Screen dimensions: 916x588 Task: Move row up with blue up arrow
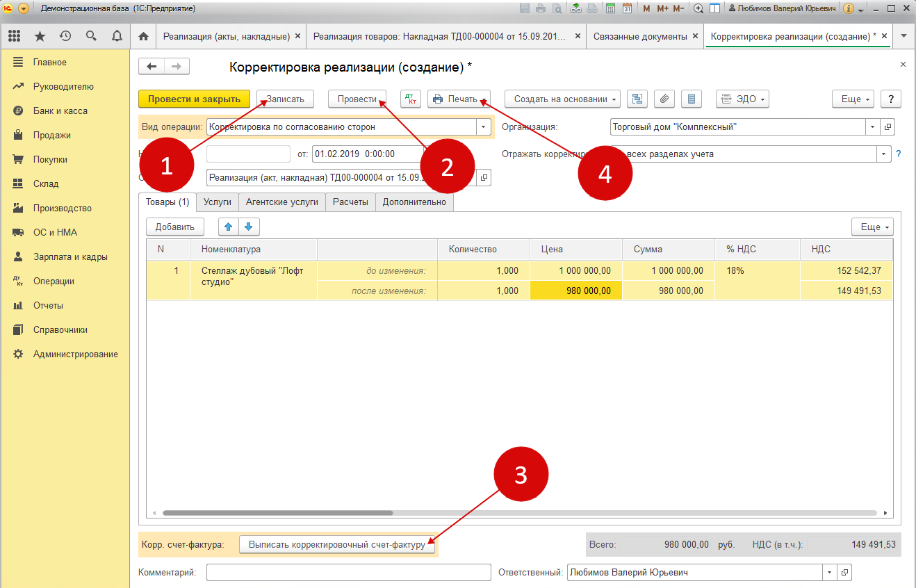coord(229,227)
